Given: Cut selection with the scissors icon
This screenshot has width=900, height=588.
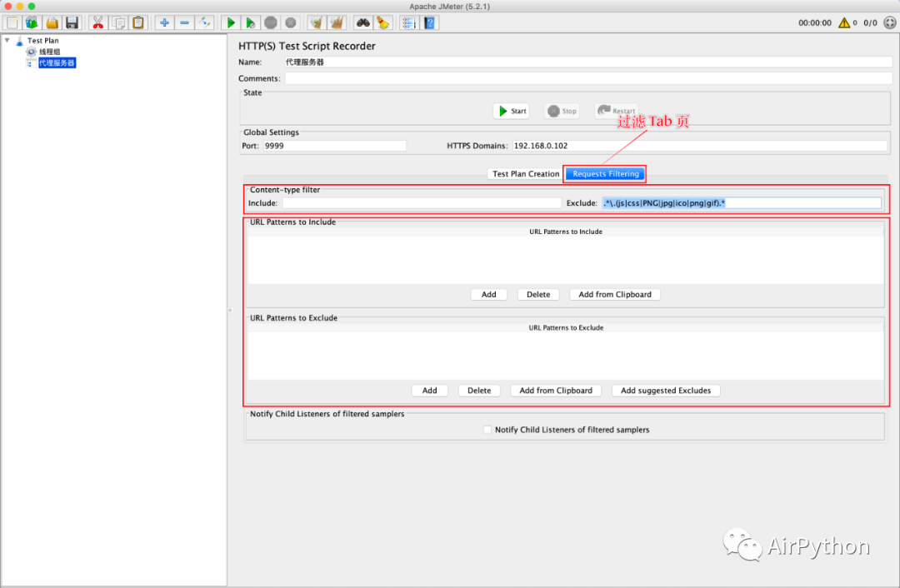Looking at the screenshot, I should (98, 23).
